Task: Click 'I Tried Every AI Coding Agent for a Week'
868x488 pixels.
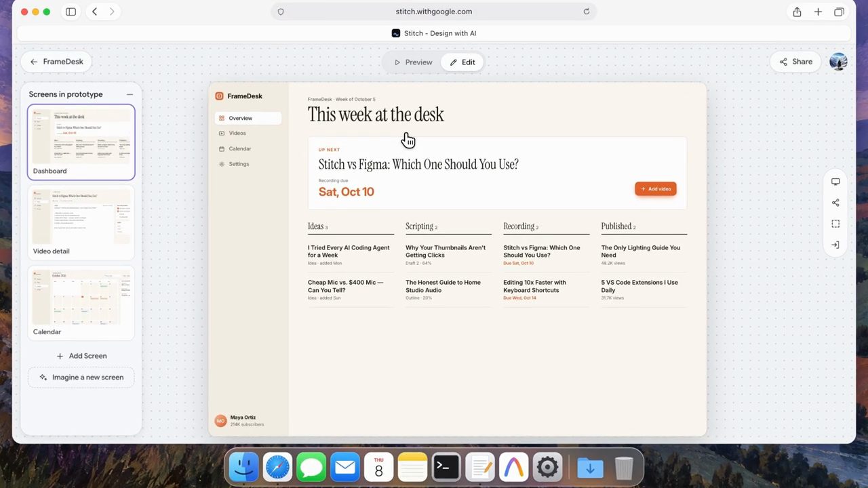Action: pyautogui.click(x=349, y=251)
